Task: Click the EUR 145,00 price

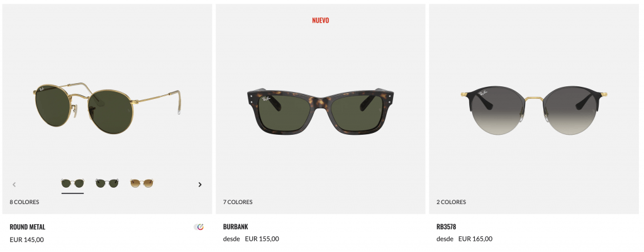Action: (x=26, y=239)
